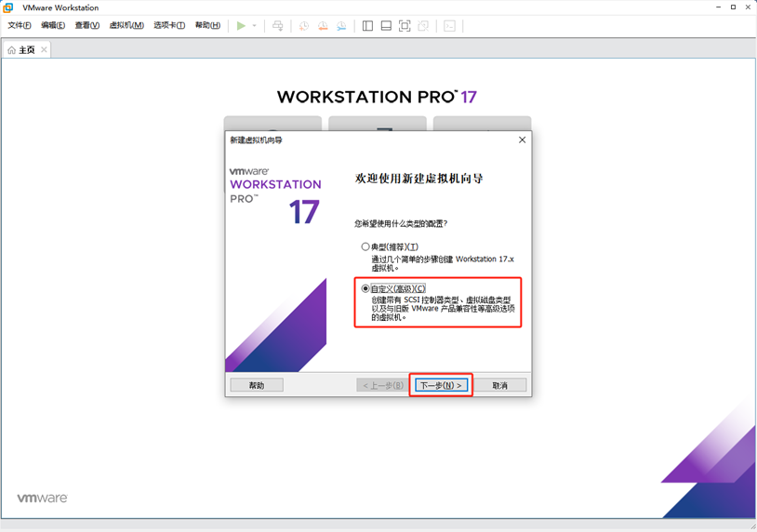Viewport: 757px width, 532px height.
Task: Click the 欢迎使用新建虚拟机向导 heading text
Action: tap(419, 179)
